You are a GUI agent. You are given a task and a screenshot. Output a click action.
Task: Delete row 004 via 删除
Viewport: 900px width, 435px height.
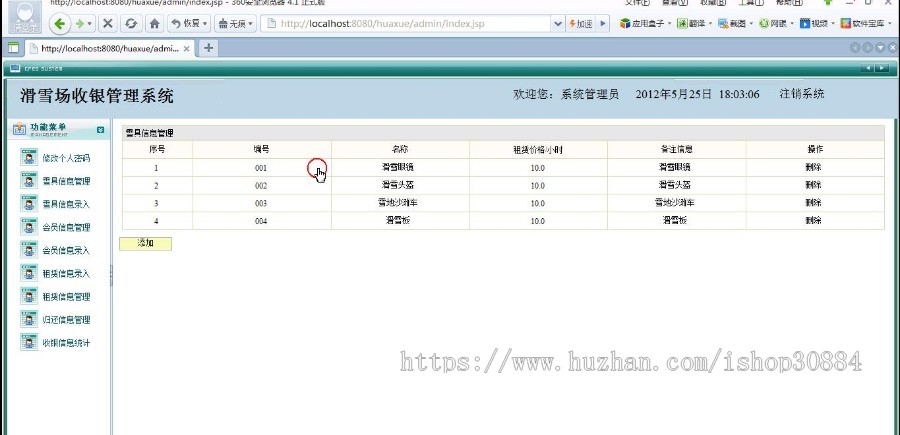(813, 220)
